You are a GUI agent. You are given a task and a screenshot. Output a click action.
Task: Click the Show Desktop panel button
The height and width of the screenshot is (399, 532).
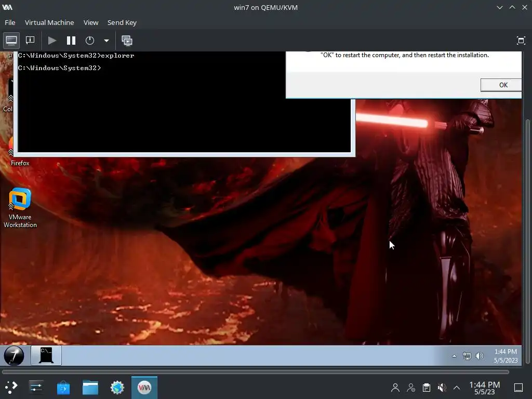tap(518, 388)
